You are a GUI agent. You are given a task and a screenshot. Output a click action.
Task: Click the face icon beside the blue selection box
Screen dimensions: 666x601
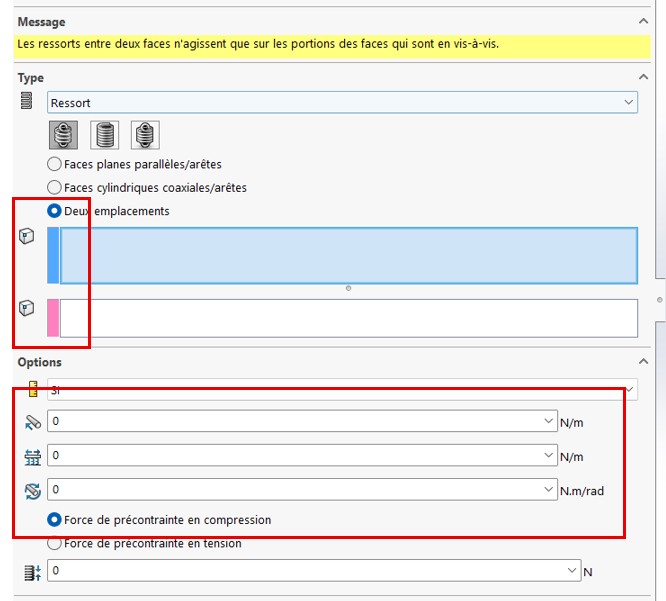(x=27, y=237)
